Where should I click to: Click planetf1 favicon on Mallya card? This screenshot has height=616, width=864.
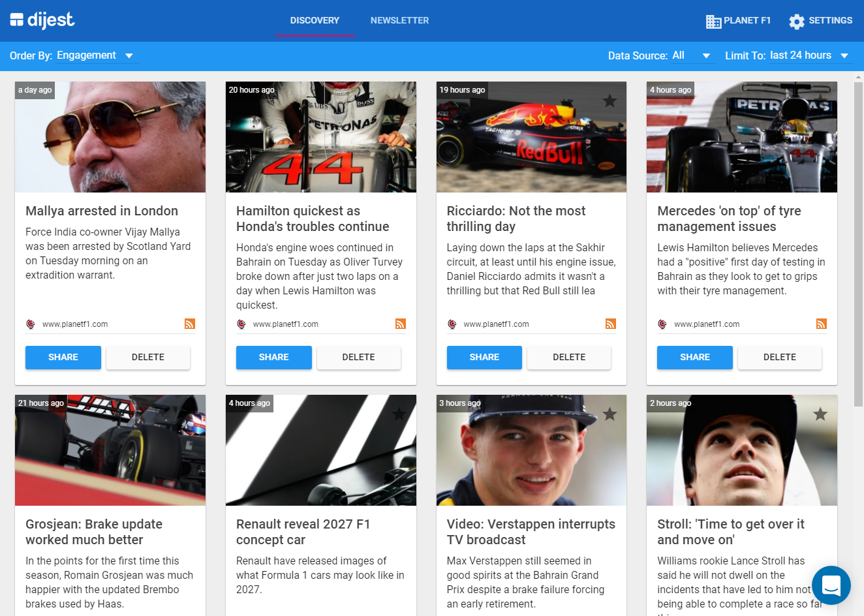30,324
